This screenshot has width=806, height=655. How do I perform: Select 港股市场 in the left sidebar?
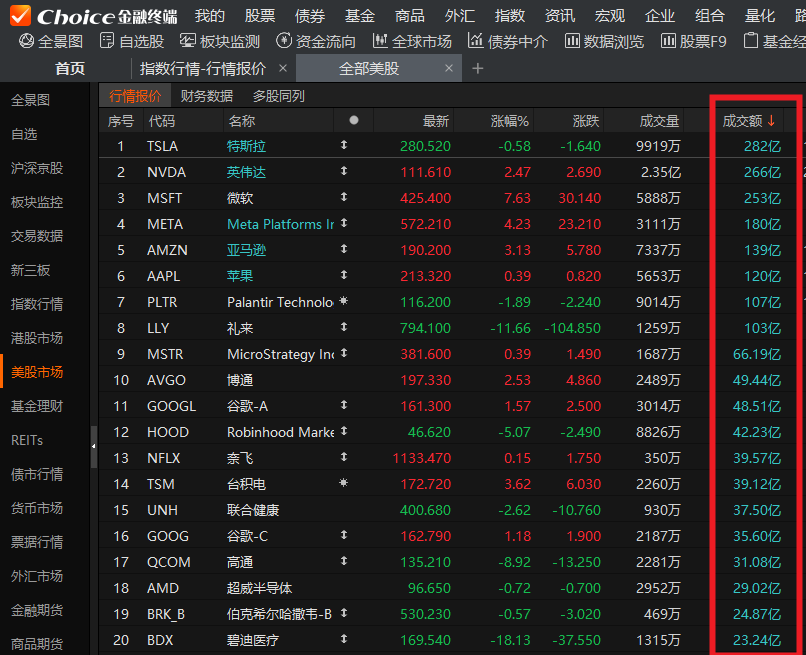point(37,338)
